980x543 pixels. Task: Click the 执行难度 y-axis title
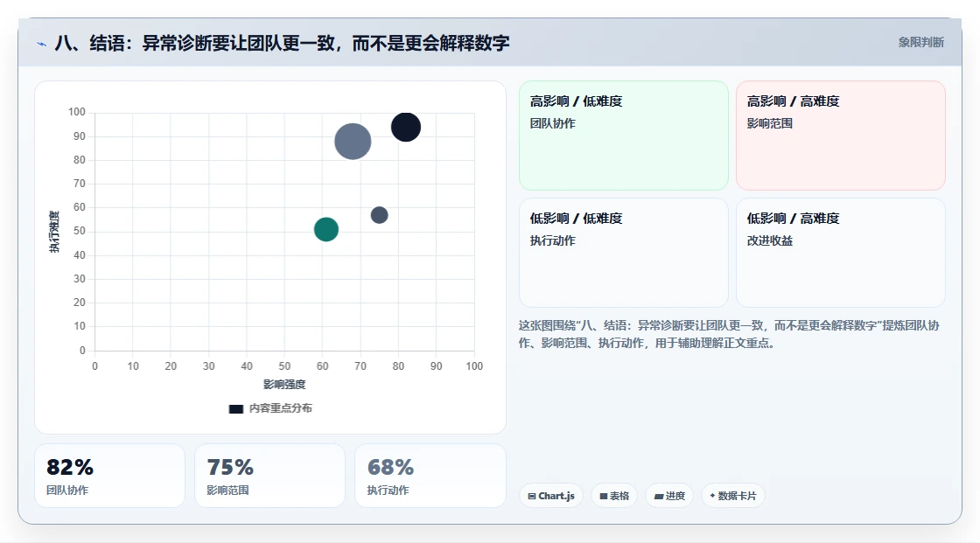coord(54,231)
